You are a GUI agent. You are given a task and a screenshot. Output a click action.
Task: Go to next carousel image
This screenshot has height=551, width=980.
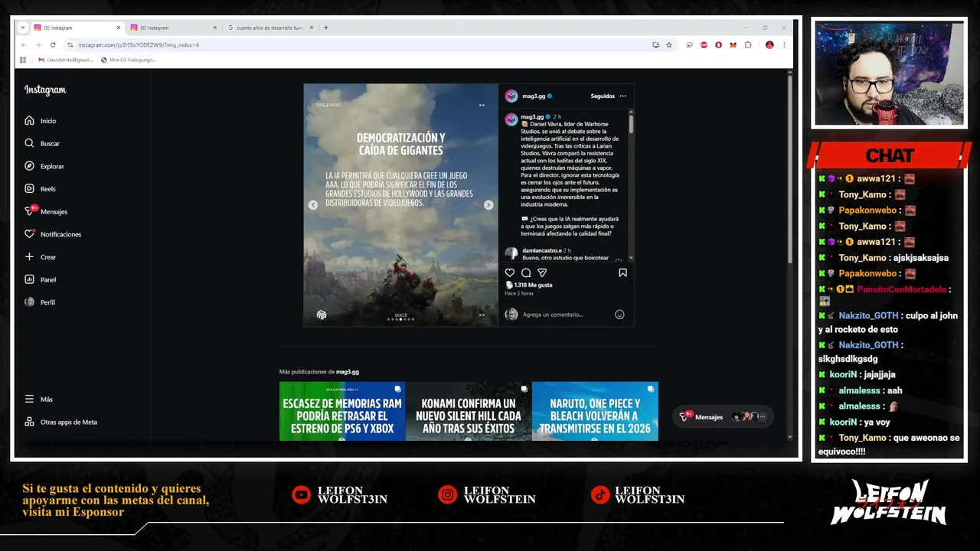point(488,205)
